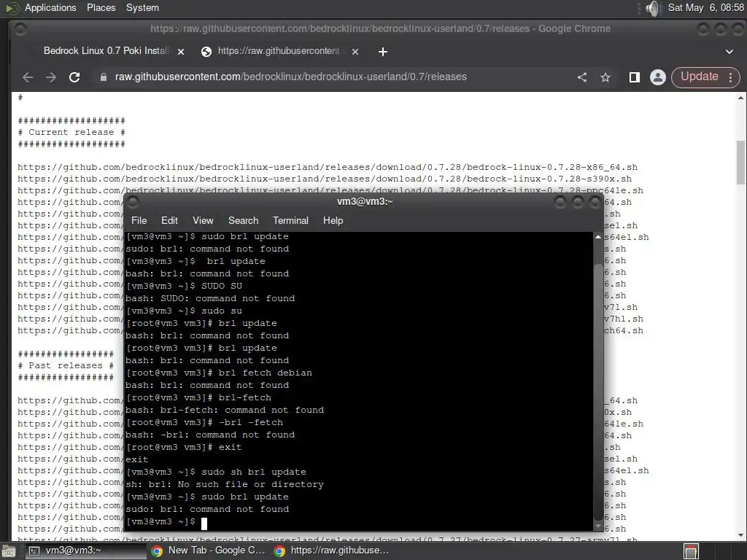The height and width of the screenshot is (560, 747).
Task: Click the terminal scrollbar up arrow
Action: [598, 237]
